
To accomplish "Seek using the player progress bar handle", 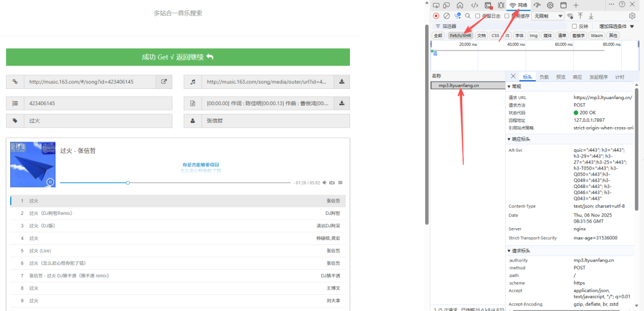I will click(x=128, y=183).
